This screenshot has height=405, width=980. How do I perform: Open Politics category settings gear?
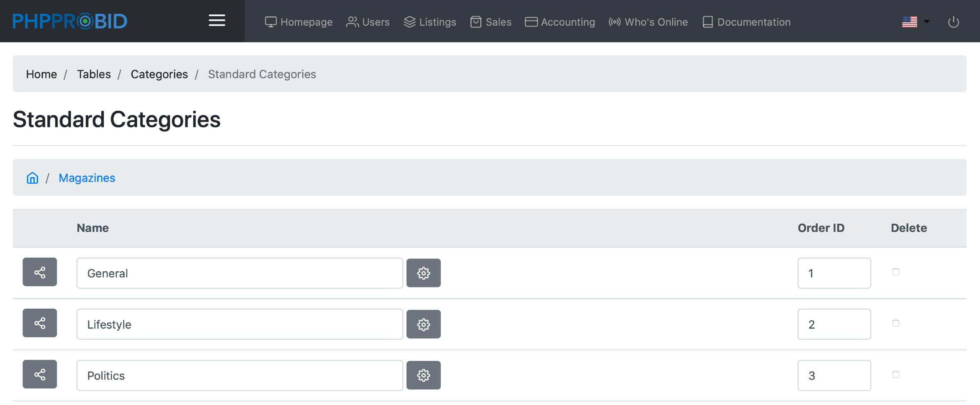(x=423, y=376)
